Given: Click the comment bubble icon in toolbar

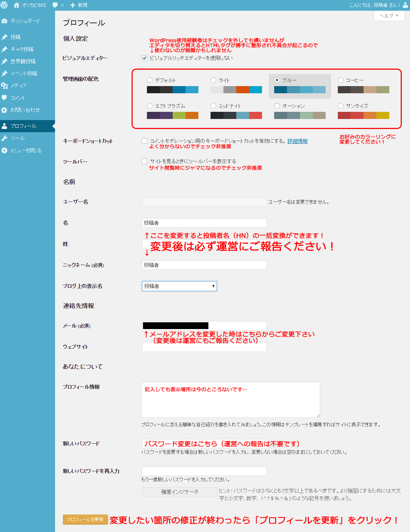Looking at the screenshot, I should pos(55,5).
